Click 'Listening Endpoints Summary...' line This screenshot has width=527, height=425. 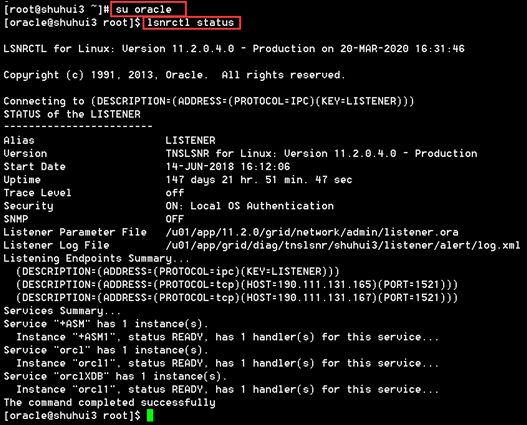click(96, 258)
